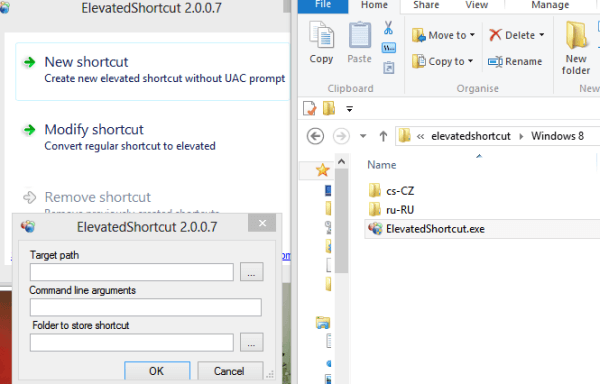Click the Paste clipboard icon in ribbon
Screen dimensions: 600x384
pos(360,35)
